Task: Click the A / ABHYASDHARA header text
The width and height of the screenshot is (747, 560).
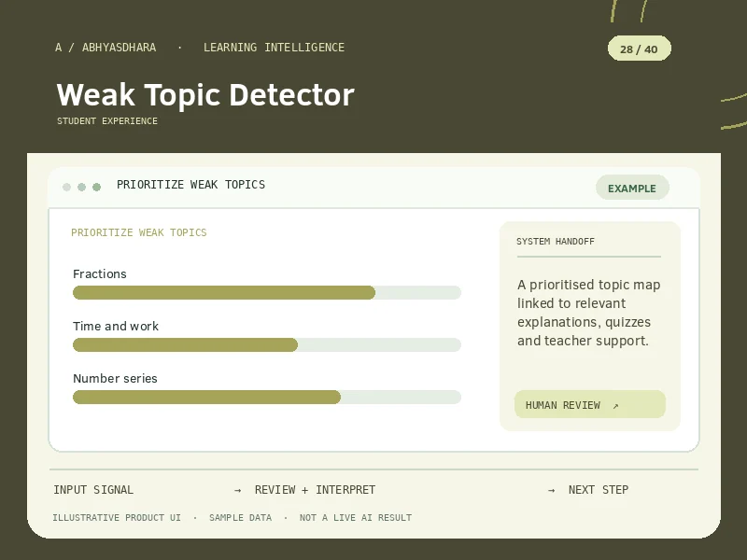Action: point(106,48)
